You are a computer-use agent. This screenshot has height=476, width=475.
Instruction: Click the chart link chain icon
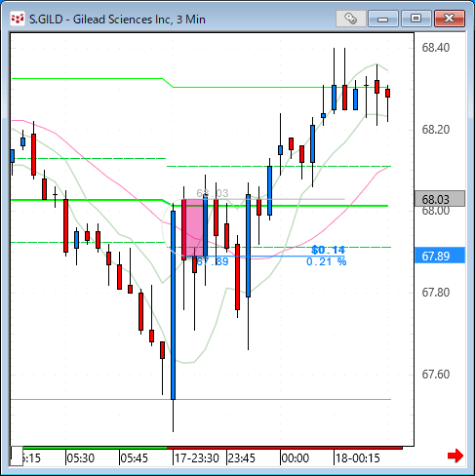click(x=351, y=19)
